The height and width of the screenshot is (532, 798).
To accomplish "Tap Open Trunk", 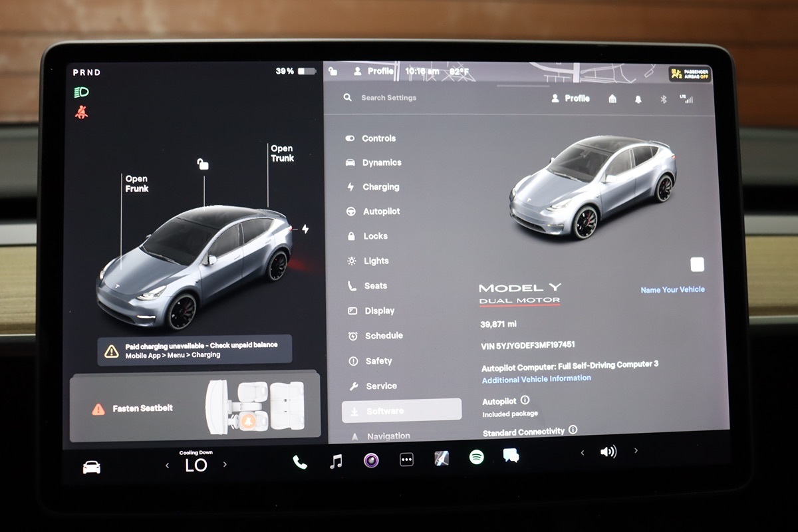I will pyautogui.click(x=282, y=154).
